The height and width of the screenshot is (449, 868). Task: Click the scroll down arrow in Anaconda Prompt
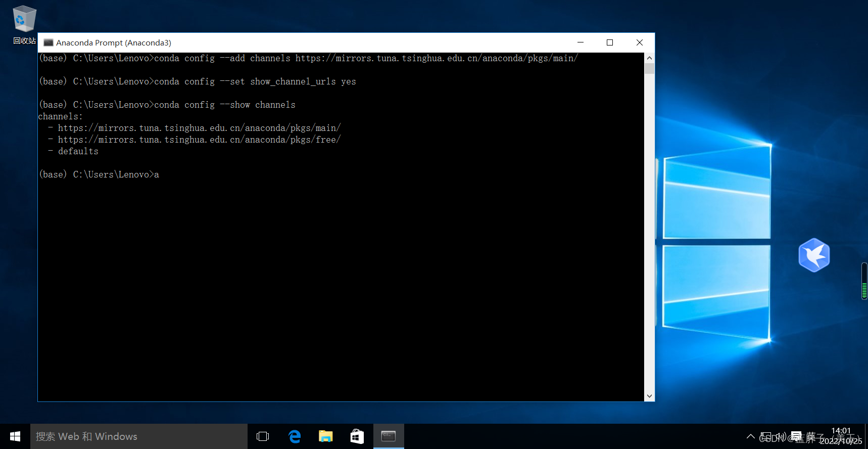(650, 396)
